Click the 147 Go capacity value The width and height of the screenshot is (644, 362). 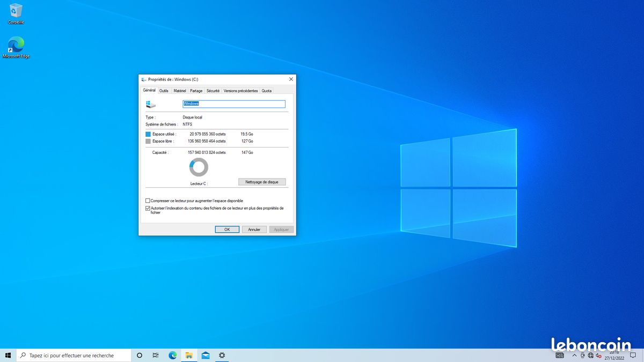tap(247, 152)
